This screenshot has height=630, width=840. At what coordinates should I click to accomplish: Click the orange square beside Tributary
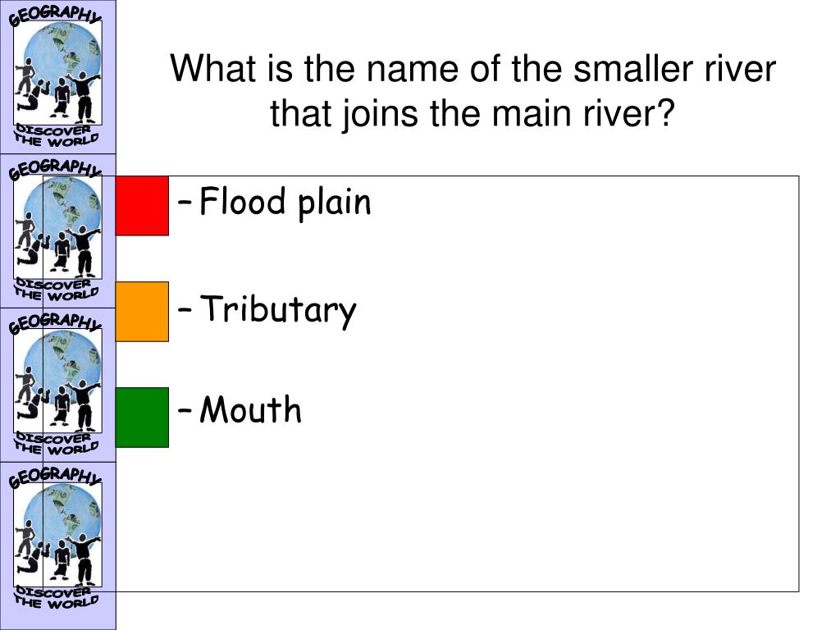coord(142,311)
